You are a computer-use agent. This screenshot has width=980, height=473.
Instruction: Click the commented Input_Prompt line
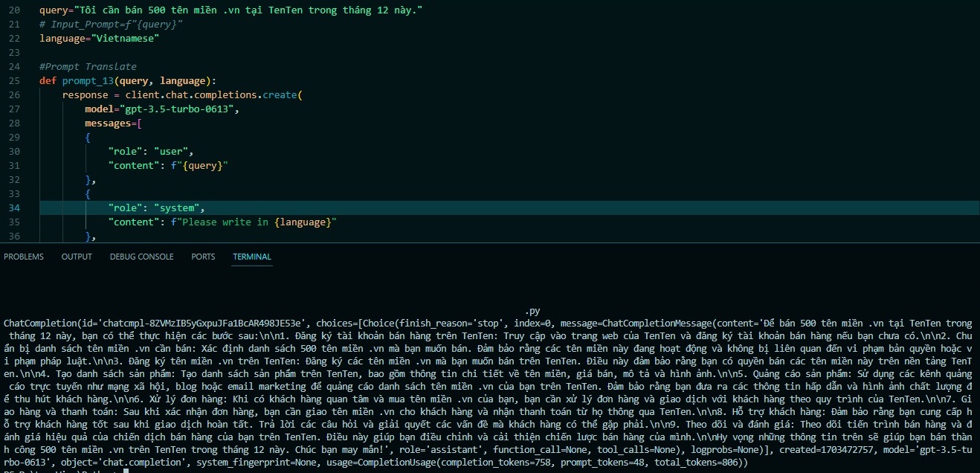[111, 25]
